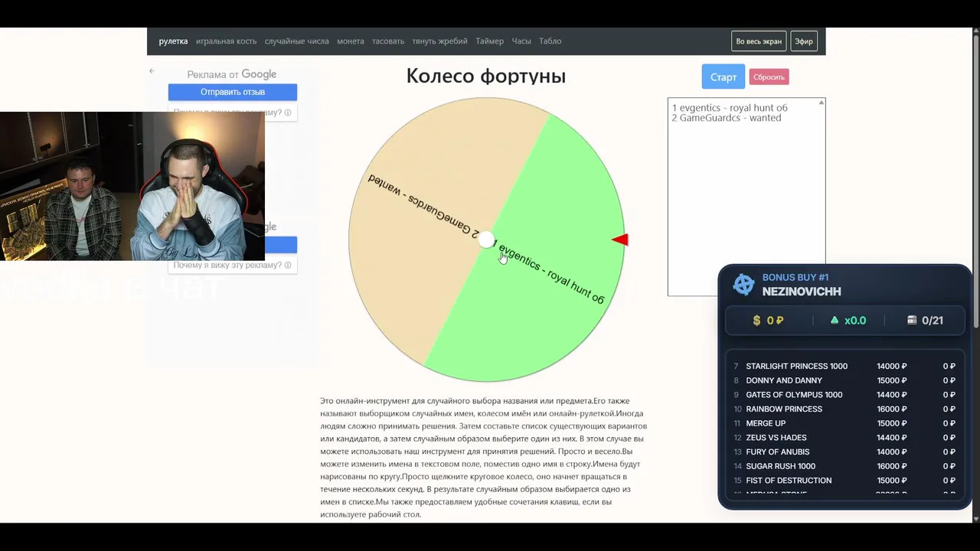Select the 'Табло' tab
This screenshot has height=551, width=980.
550,41
